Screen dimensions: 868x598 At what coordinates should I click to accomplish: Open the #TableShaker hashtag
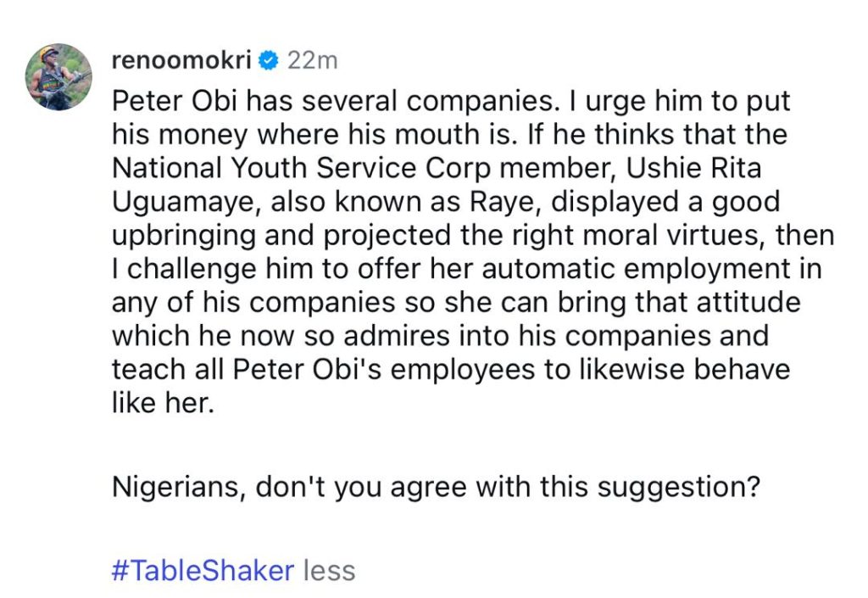click(202, 570)
